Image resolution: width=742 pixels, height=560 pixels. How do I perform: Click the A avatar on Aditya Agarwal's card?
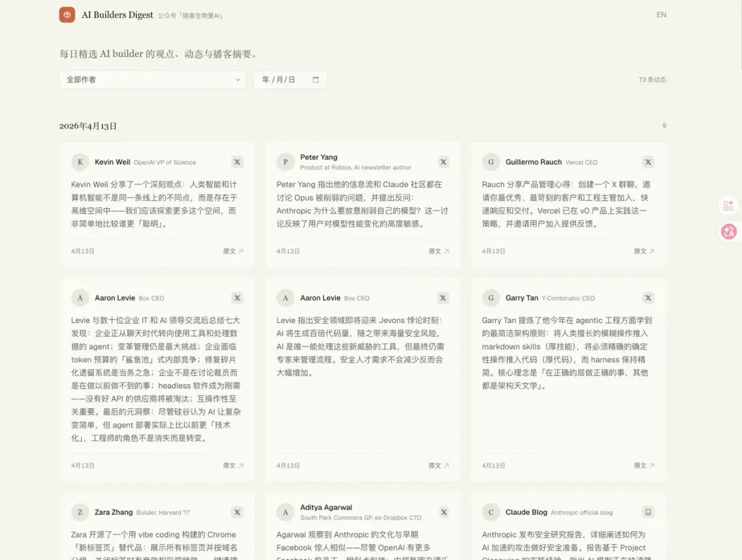coord(285,512)
